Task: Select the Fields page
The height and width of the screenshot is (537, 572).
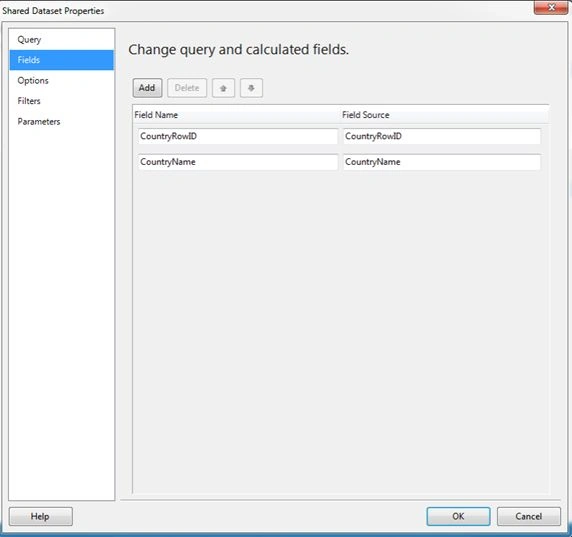Action: (61, 60)
